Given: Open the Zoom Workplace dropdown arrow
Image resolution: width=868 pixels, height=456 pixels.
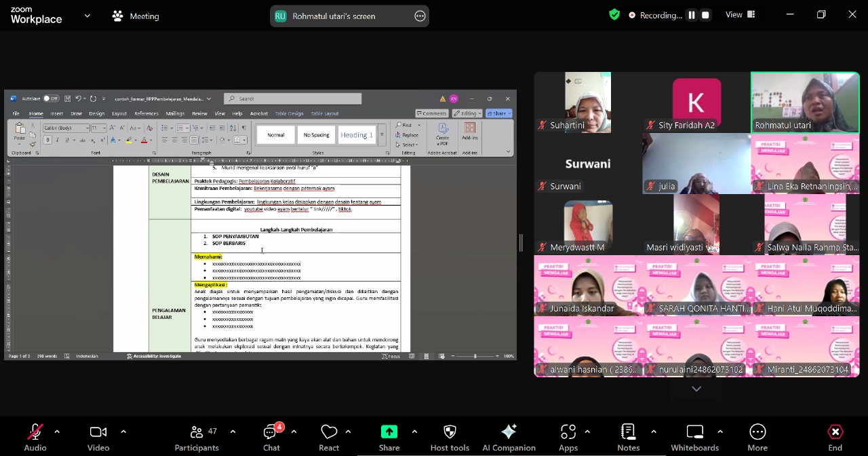Looking at the screenshot, I should (87, 16).
